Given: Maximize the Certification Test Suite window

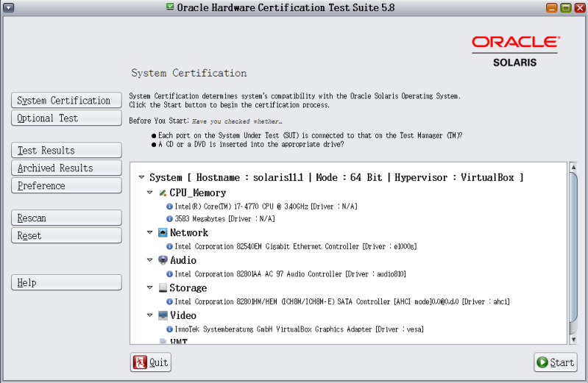Looking at the screenshot, I should tap(565, 7).
